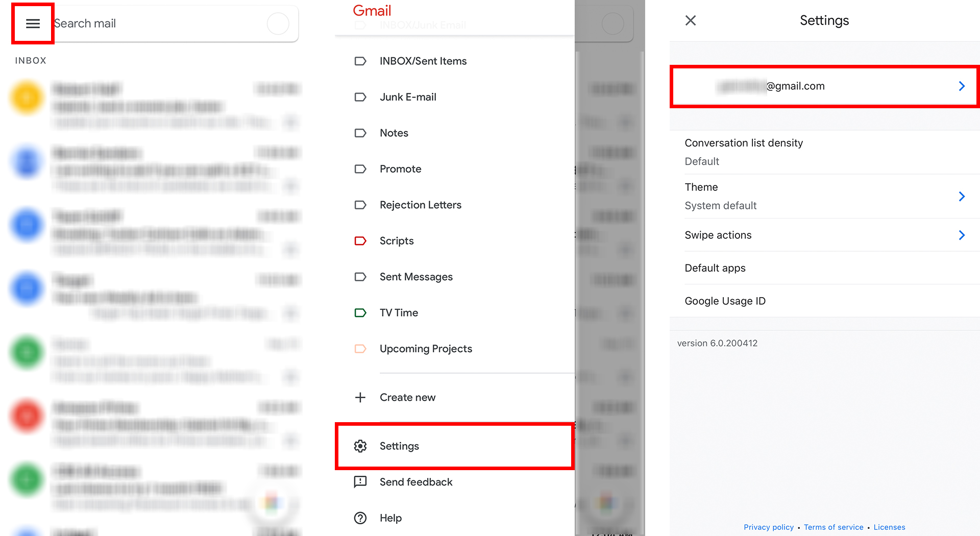980x536 pixels.
Task: Expand the gmail account chevron
Action: click(962, 86)
